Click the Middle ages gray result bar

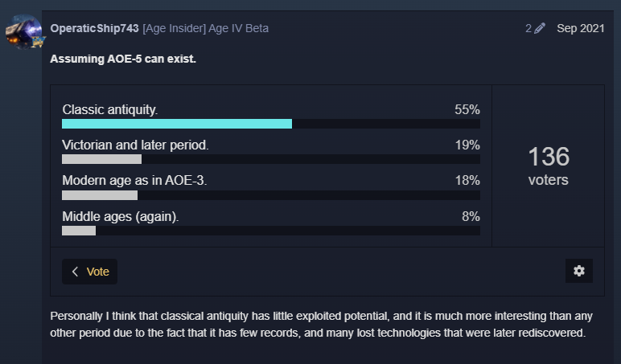tap(79, 231)
